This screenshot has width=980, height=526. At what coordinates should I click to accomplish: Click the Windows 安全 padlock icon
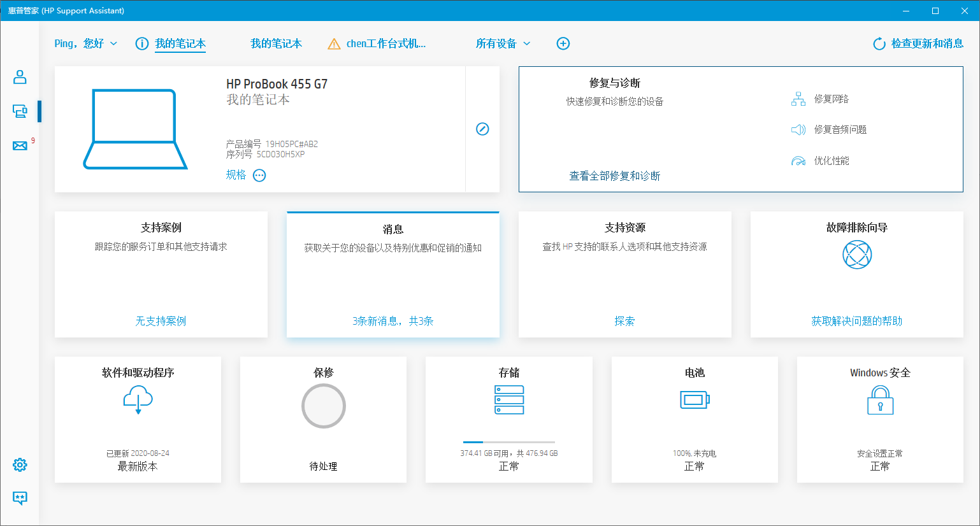(880, 400)
